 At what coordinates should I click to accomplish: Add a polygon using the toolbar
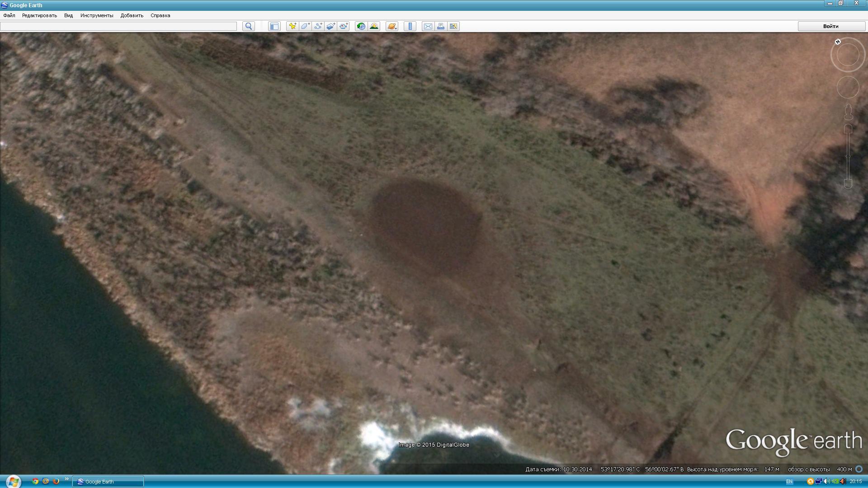tap(305, 26)
